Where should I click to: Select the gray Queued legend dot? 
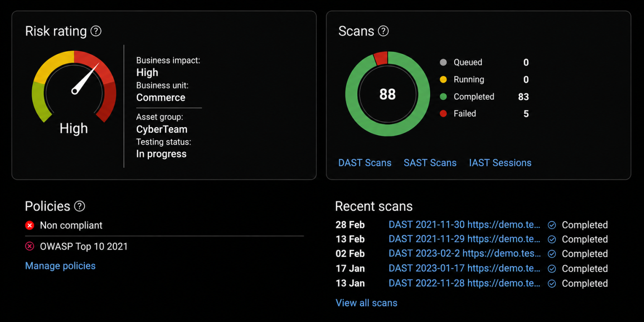click(x=443, y=62)
